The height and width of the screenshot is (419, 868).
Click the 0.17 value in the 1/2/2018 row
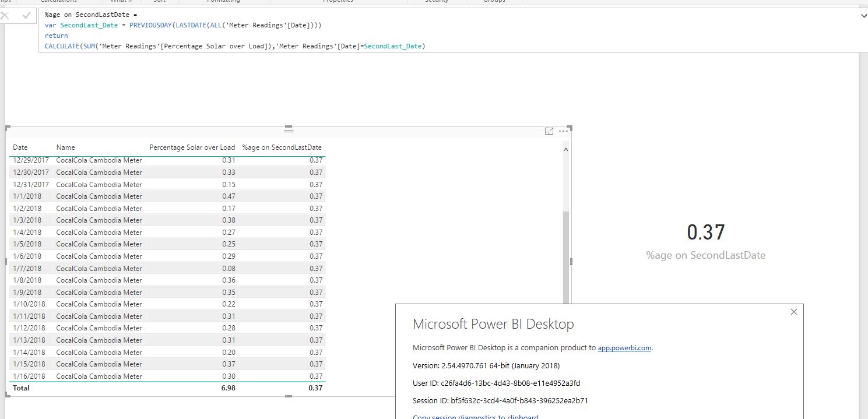click(229, 209)
